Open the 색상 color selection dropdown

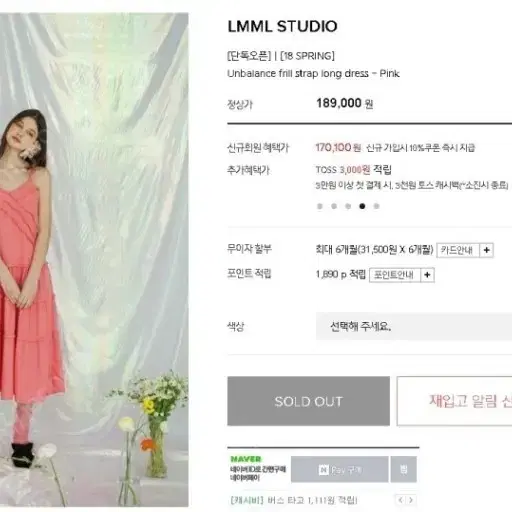click(x=414, y=326)
